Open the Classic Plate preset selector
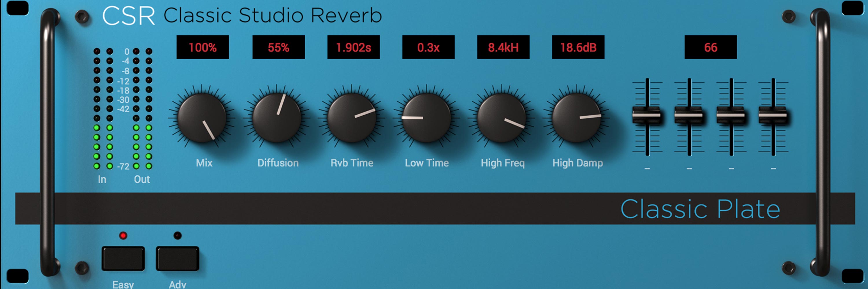 tap(700, 209)
